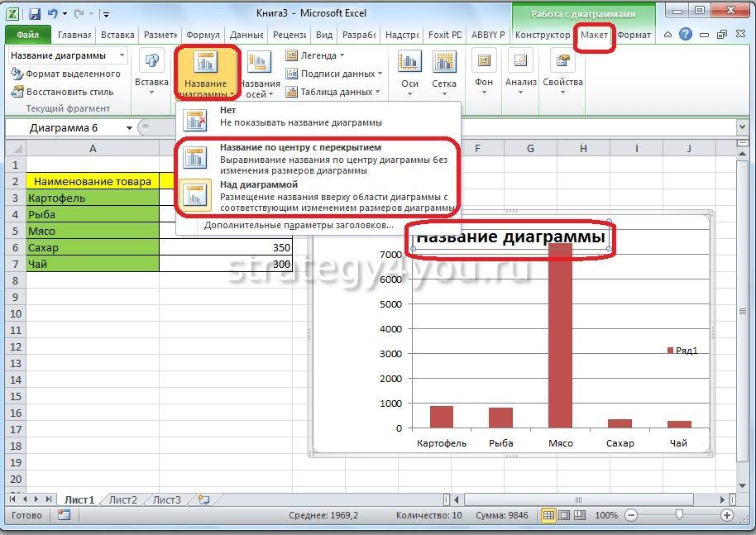
Task: Switch to the Лист2 sheet tab
Action: (x=123, y=499)
